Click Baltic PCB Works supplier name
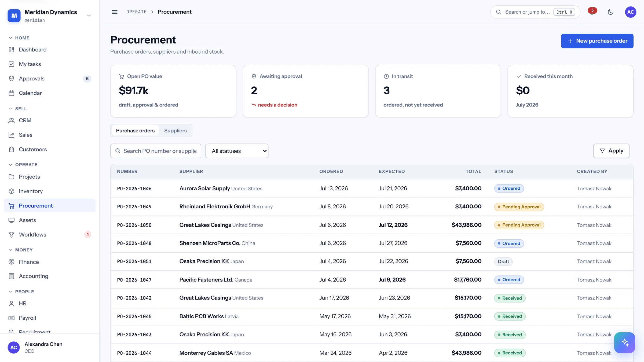This screenshot has height=362, width=644. [x=202, y=316]
